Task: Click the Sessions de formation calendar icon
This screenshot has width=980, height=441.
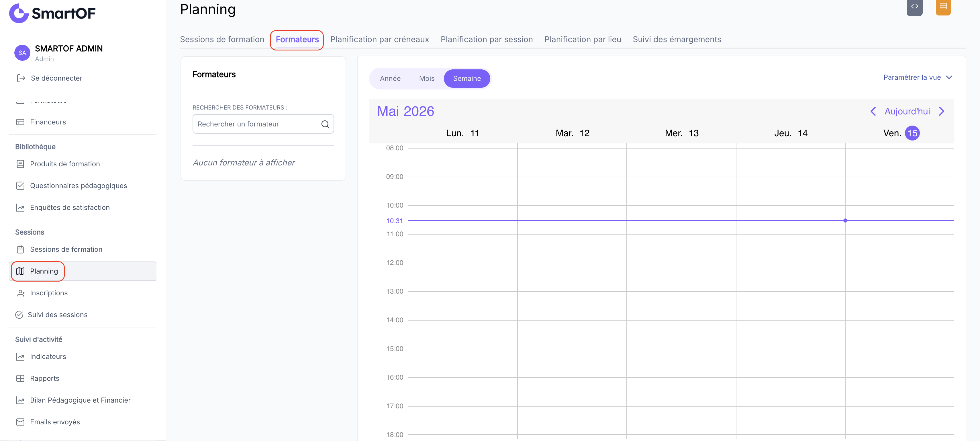Action: tap(20, 249)
